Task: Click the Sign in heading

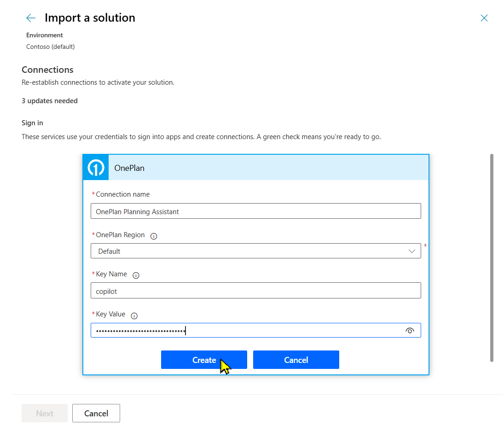Action: pyautogui.click(x=32, y=123)
